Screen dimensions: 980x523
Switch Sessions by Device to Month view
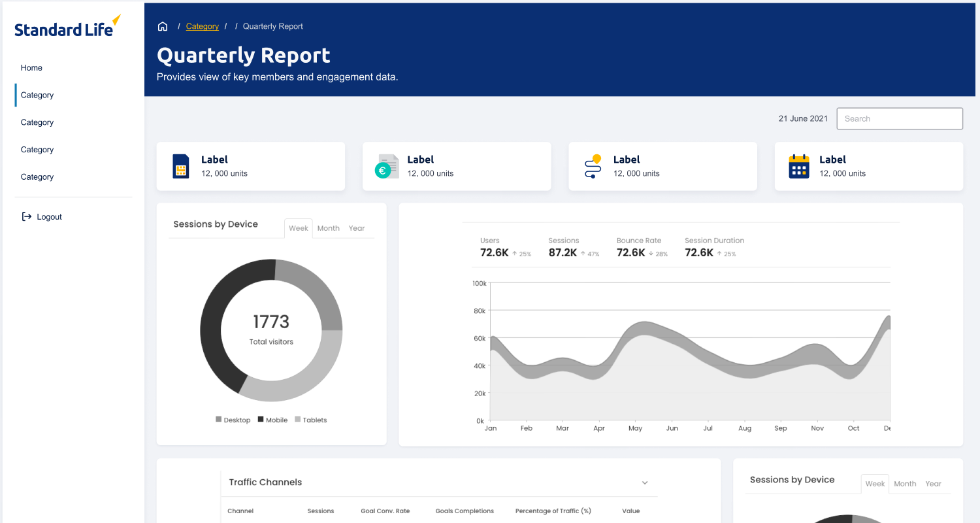(x=328, y=228)
